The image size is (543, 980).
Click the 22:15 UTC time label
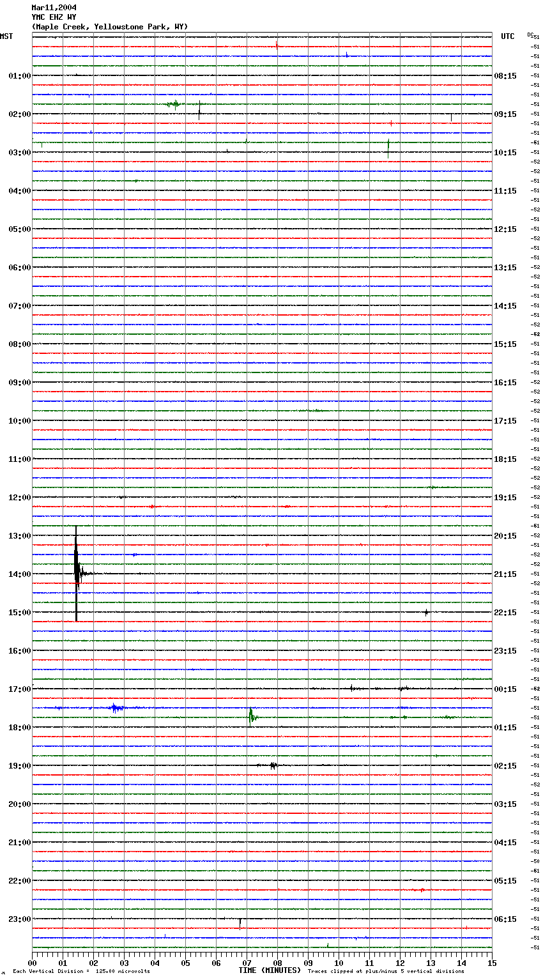(x=505, y=613)
